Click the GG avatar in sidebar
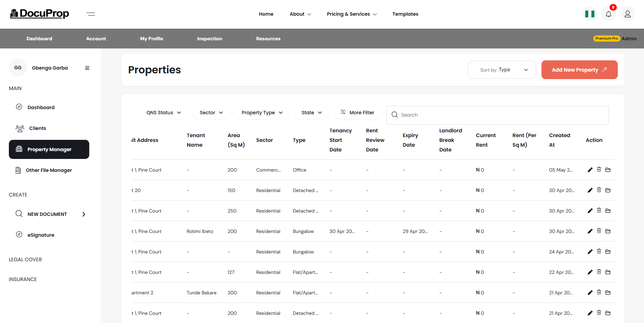 pyautogui.click(x=18, y=68)
